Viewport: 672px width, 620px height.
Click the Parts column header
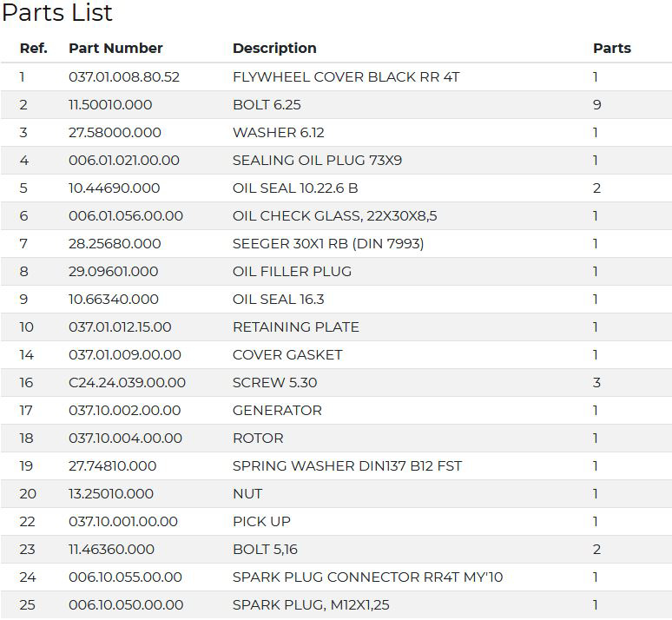tap(612, 48)
